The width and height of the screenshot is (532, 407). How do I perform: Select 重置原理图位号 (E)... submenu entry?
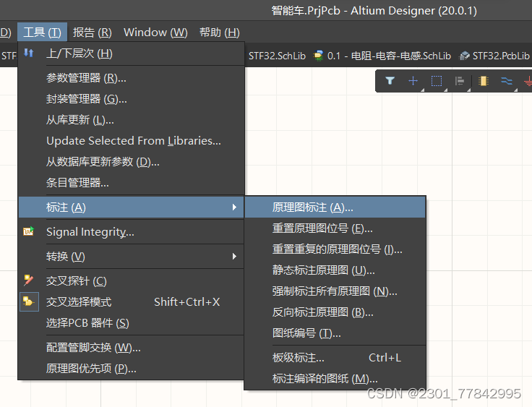tap(335, 228)
